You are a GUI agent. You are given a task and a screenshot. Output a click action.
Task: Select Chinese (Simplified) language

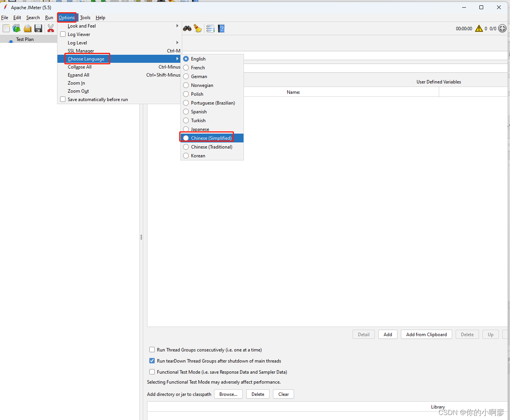212,138
